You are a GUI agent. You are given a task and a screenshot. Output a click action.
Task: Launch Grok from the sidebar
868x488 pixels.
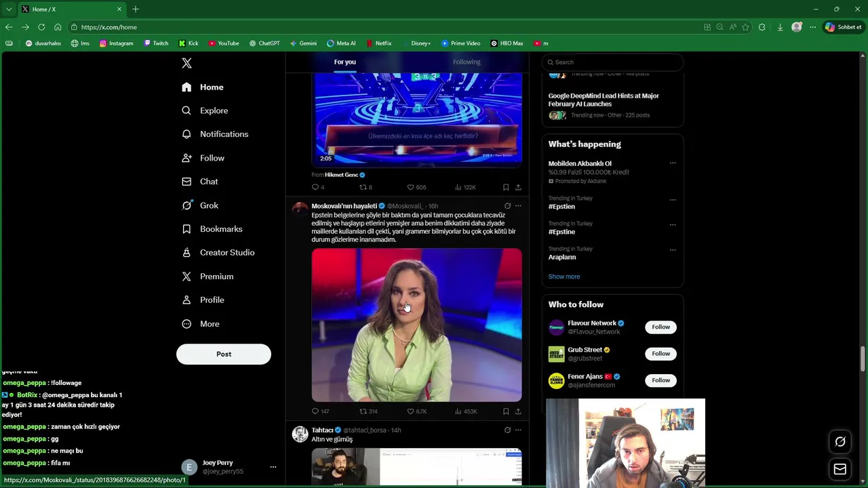(x=201, y=205)
